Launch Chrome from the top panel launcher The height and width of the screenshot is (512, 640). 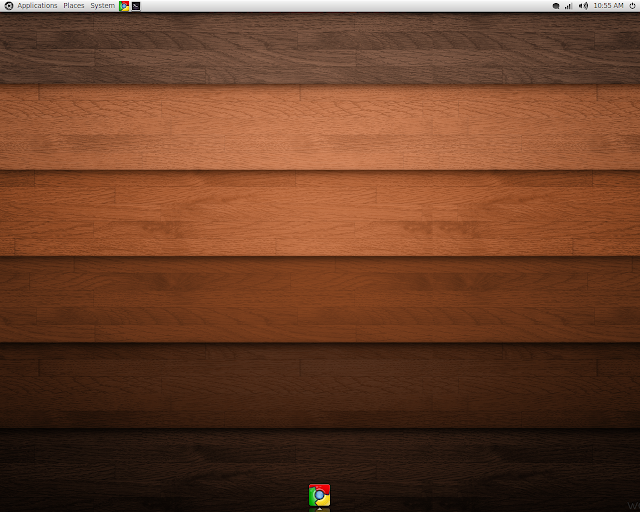[x=124, y=6]
